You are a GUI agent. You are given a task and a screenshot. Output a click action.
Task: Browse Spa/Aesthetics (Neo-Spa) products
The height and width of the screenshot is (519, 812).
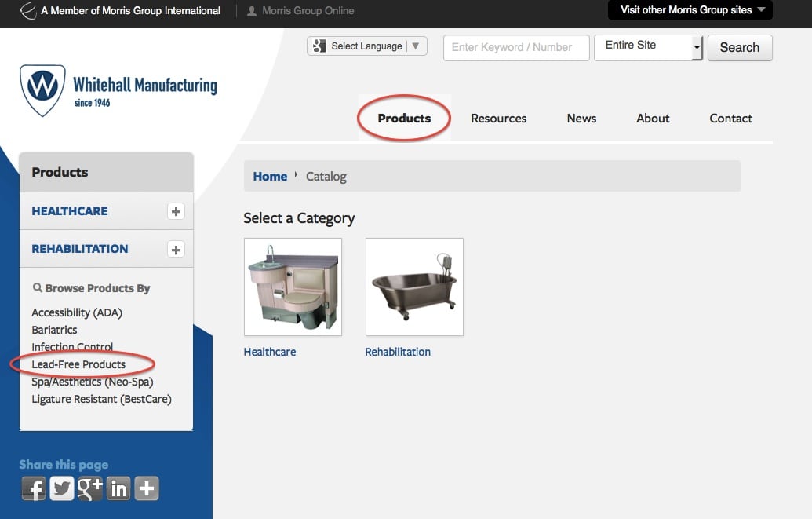pos(92,382)
